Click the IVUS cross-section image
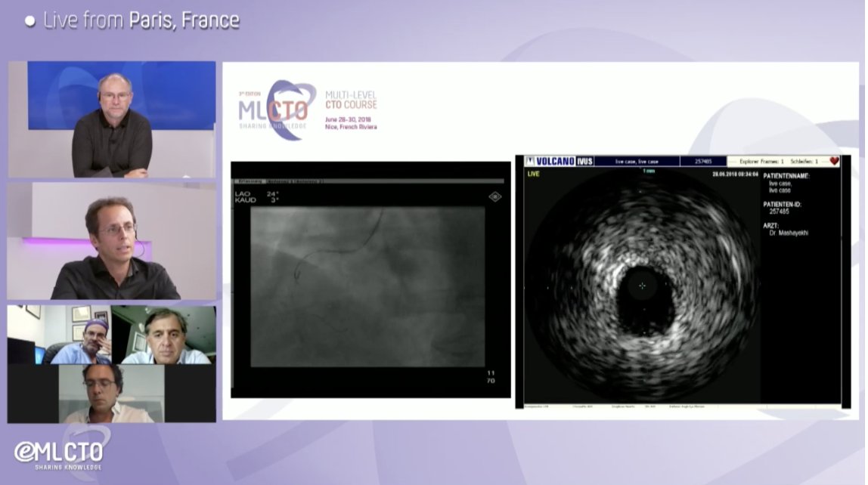The image size is (868, 485). click(642, 286)
